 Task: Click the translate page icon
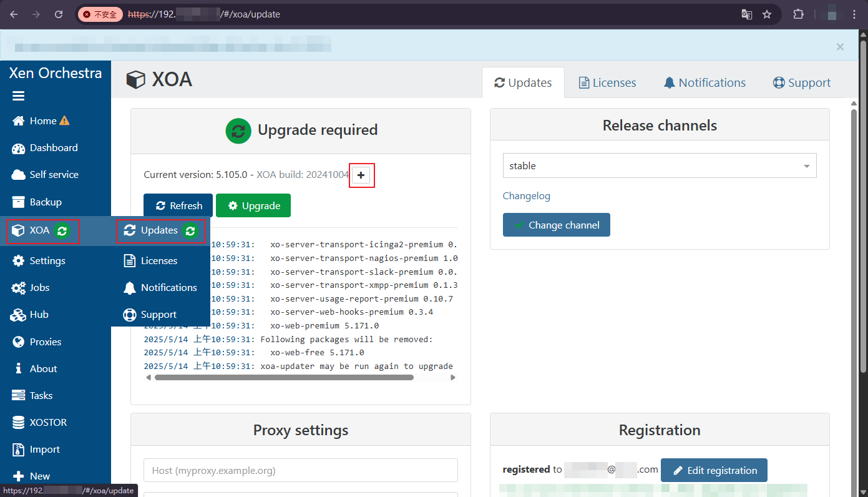click(x=746, y=14)
